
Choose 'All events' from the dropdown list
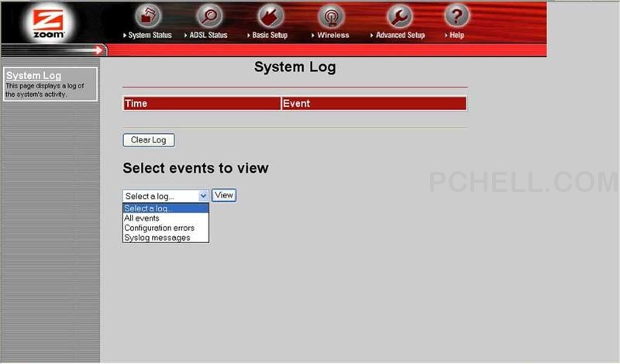142,218
